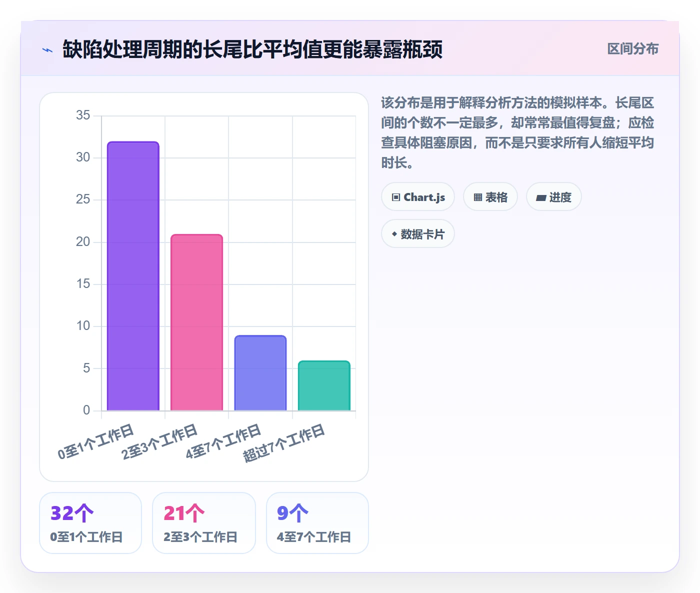Click the y-axis value 35

[x=83, y=115]
